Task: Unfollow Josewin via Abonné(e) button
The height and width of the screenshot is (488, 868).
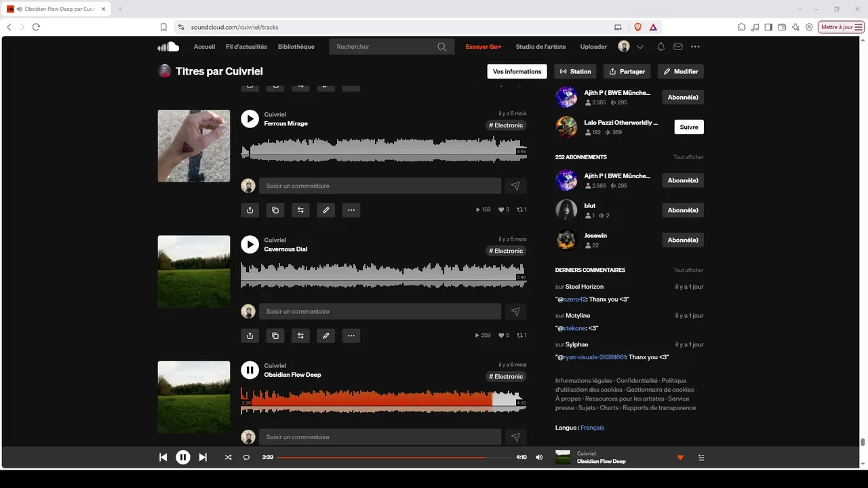Action: point(683,240)
